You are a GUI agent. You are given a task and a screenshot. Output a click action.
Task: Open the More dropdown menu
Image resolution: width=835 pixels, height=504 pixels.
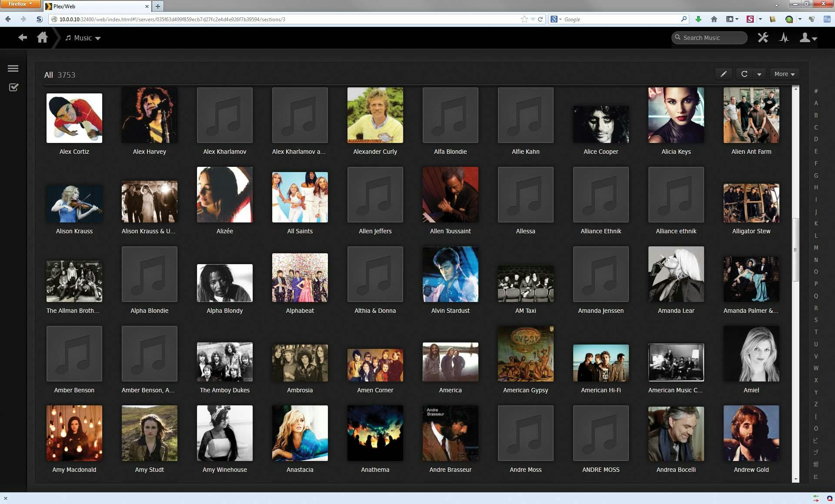click(784, 74)
